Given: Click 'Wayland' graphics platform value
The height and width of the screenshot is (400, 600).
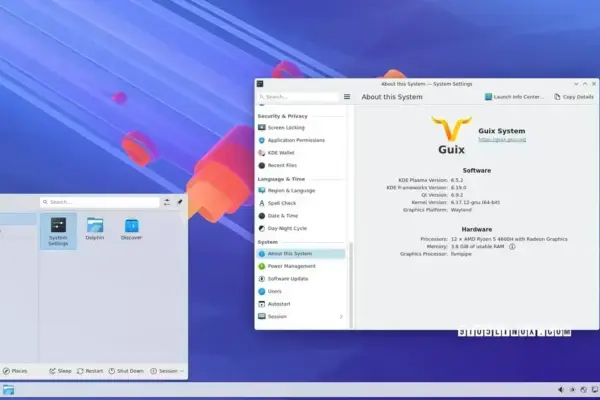Looking at the screenshot, I should point(461,210).
